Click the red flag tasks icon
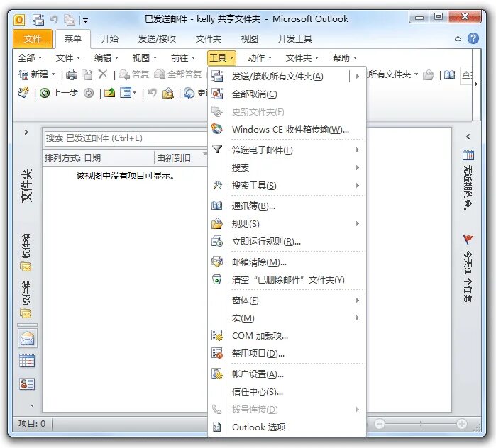 468,240
